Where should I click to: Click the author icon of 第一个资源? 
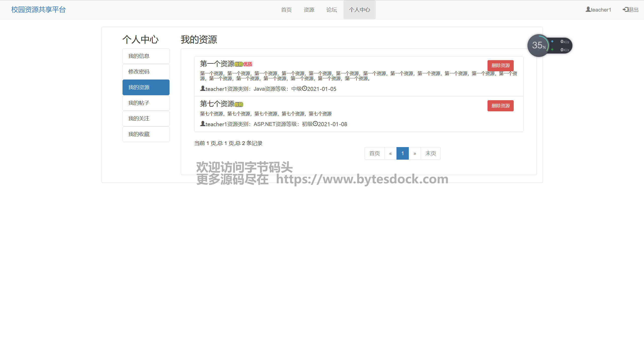coord(203,88)
